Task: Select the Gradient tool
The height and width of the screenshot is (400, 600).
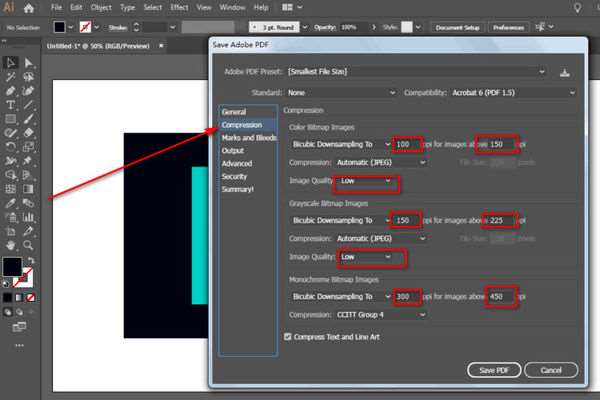Action: click(x=28, y=189)
